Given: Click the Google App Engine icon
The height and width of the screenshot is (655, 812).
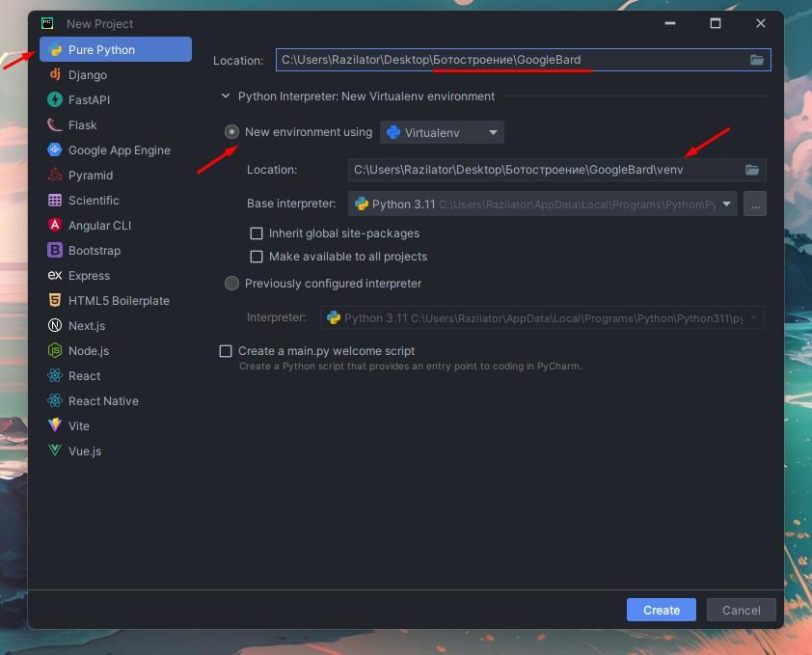Looking at the screenshot, I should pos(55,150).
